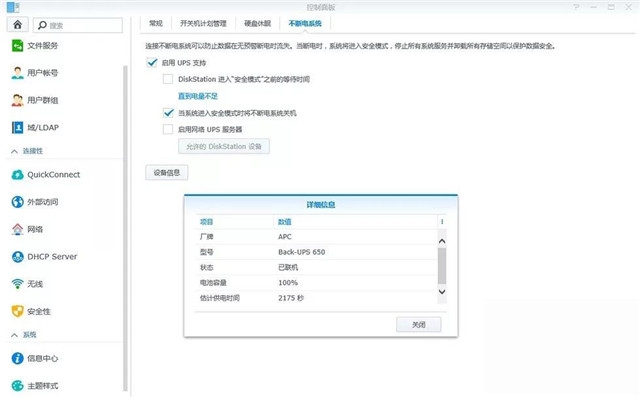Click 设备信息 button
Image resolution: width=640 pixels, height=397 pixels.
[167, 173]
